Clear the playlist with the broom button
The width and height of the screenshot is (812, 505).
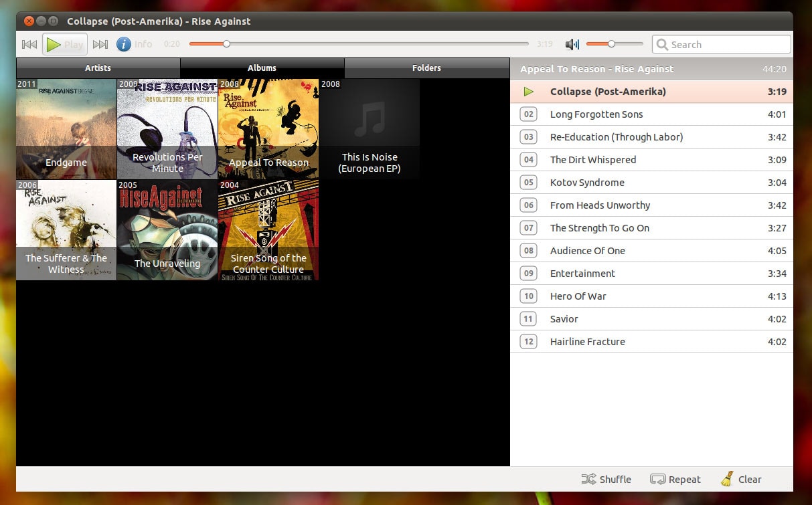click(x=741, y=479)
